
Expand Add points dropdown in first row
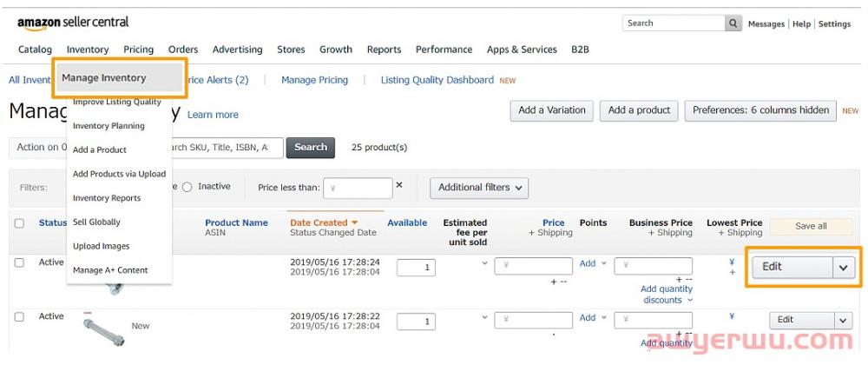(592, 263)
